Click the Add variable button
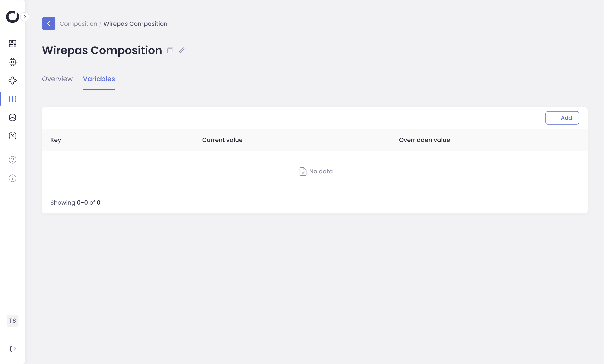Screen dimensions: 604x364 562,118
